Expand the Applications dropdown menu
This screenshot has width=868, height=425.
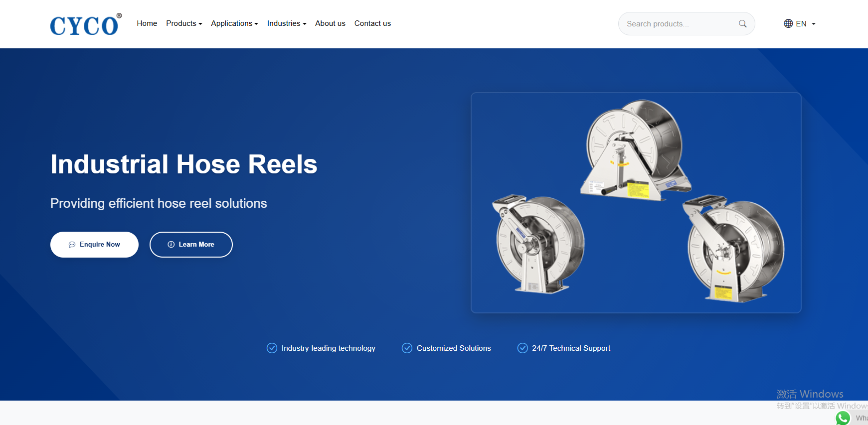click(234, 23)
